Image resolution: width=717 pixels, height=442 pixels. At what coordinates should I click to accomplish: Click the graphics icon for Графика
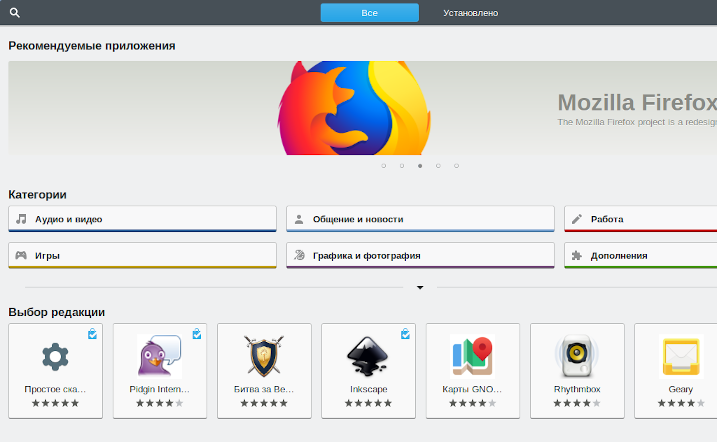(x=300, y=255)
